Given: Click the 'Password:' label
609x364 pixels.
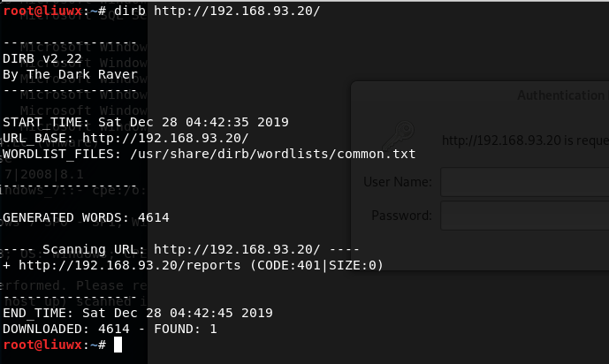Looking at the screenshot, I should (401, 216).
